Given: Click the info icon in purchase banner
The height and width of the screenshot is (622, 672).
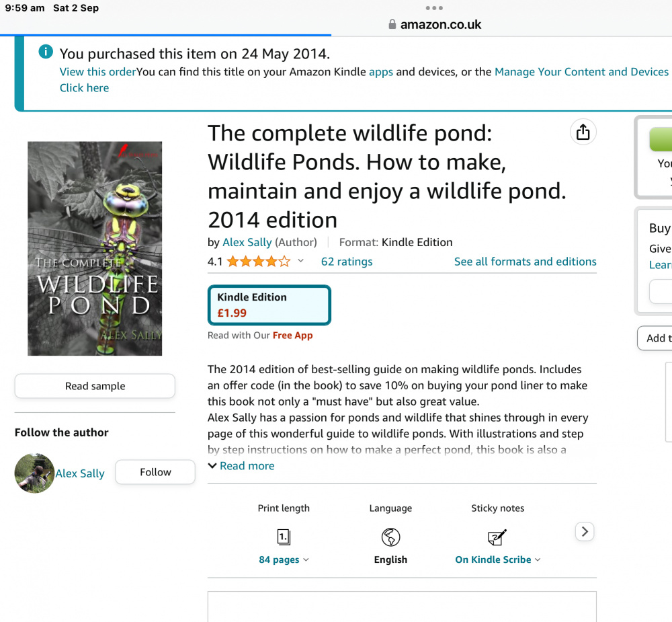Looking at the screenshot, I should pyautogui.click(x=45, y=52).
